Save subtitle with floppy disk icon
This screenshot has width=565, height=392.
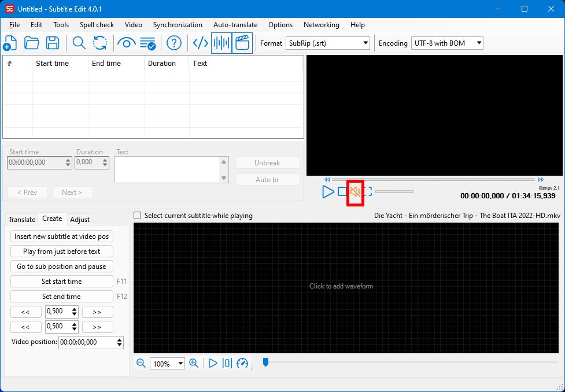[x=53, y=43]
